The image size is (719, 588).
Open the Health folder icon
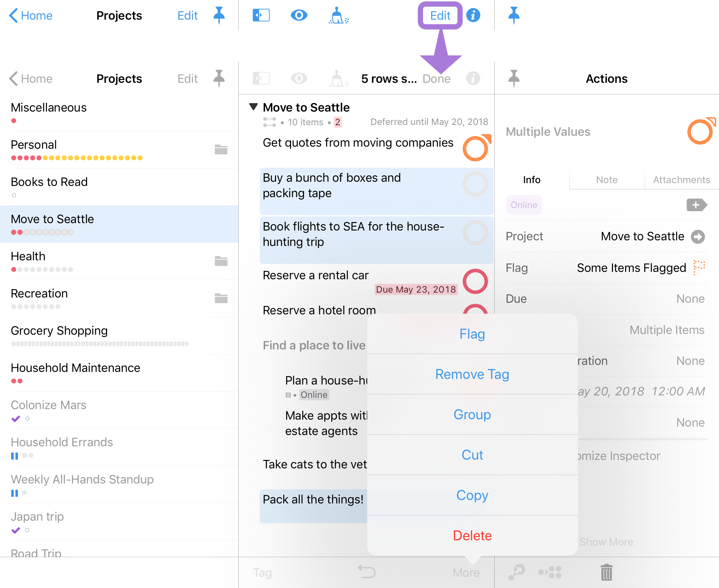coord(221,261)
